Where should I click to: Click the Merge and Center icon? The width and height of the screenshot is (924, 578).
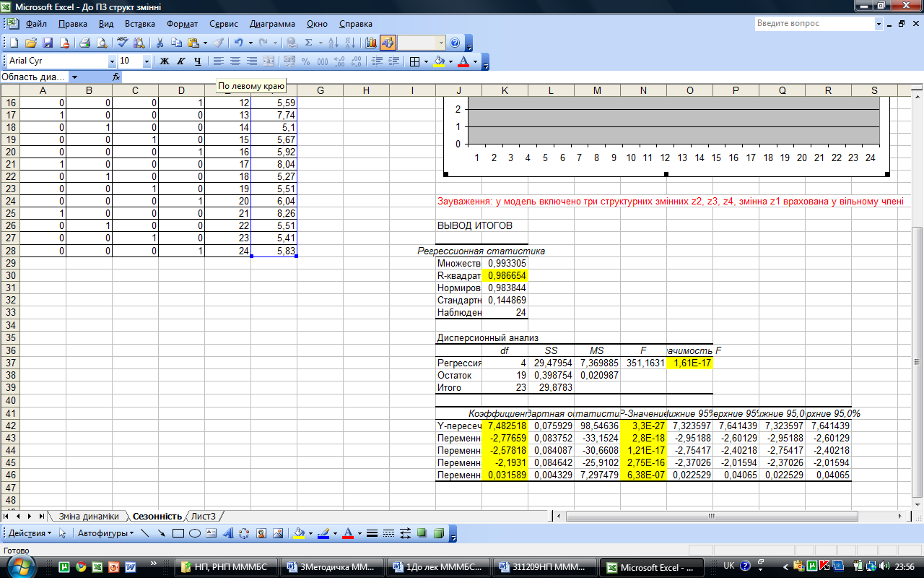point(269,61)
